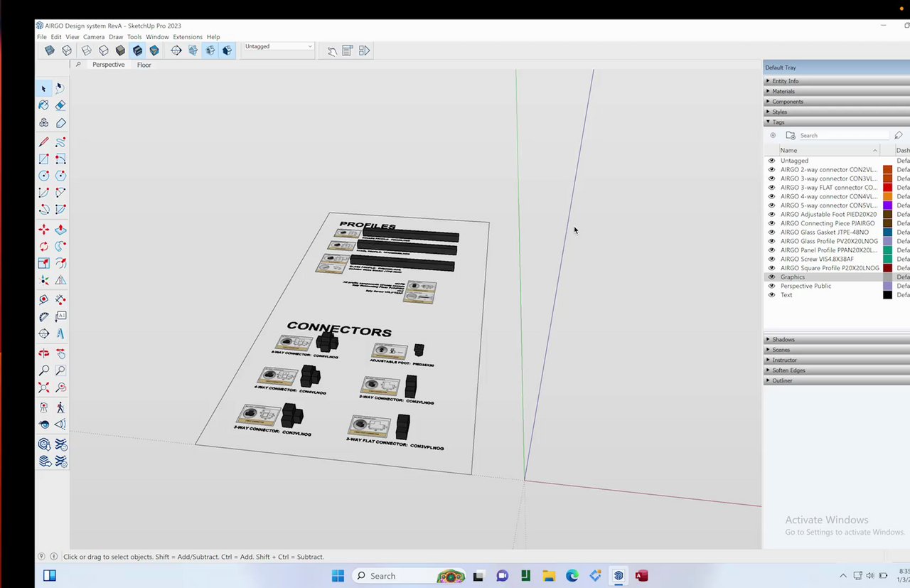This screenshot has width=910, height=588.
Task: Enable the X-ray face style
Action: pos(50,50)
